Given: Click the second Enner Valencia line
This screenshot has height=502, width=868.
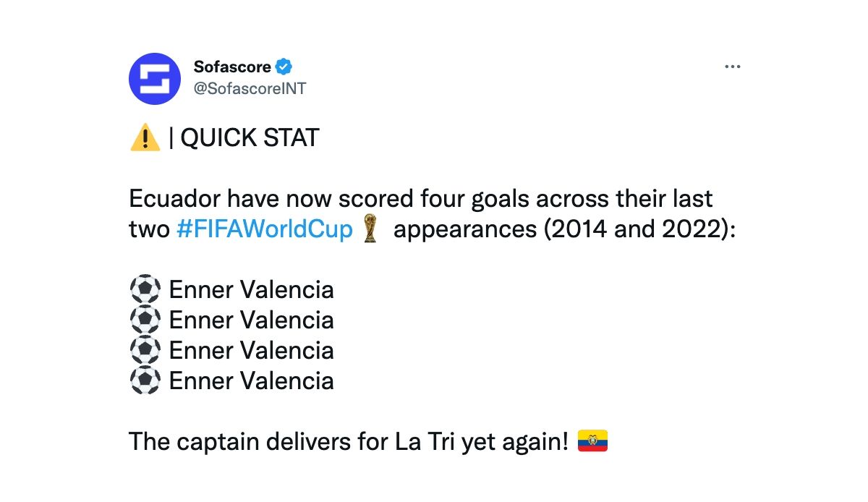Looking at the screenshot, I should click(x=251, y=320).
